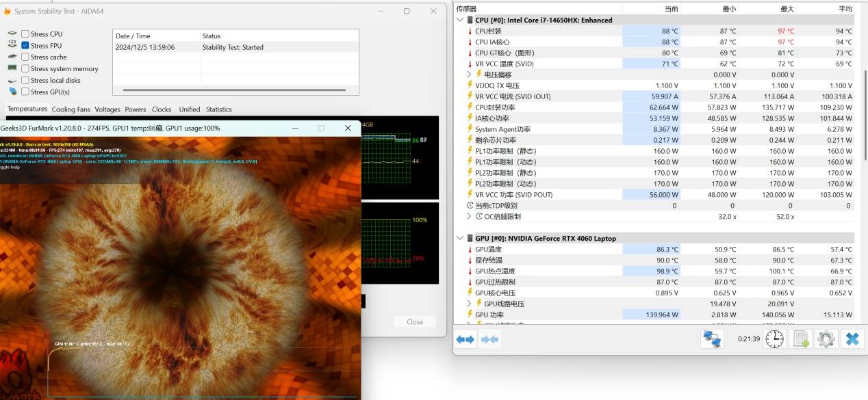
Task: Expand the 电压偏移 row
Action: tap(469, 74)
